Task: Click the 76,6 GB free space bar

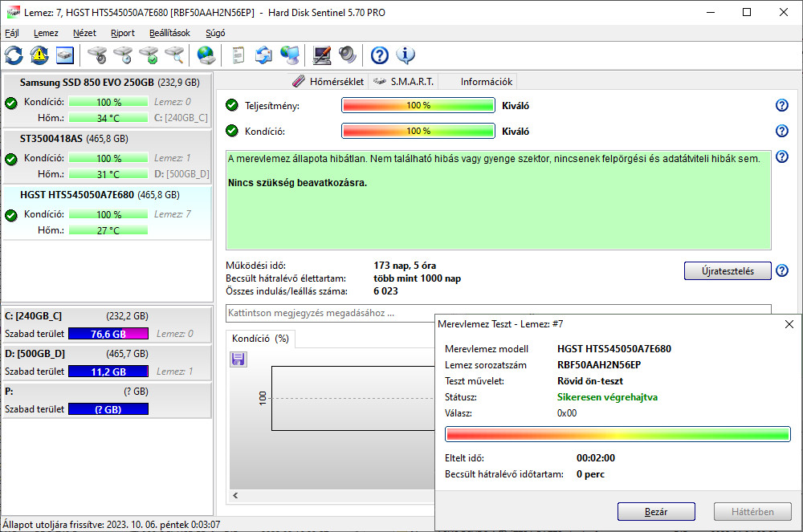Action: tap(108, 334)
